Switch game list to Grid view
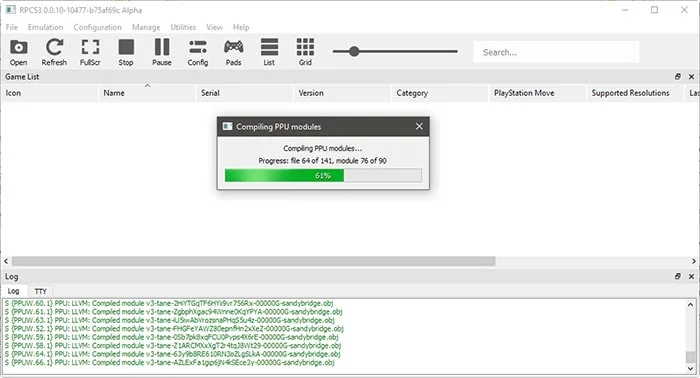This screenshot has width=700, height=378. [x=305, y=52]
